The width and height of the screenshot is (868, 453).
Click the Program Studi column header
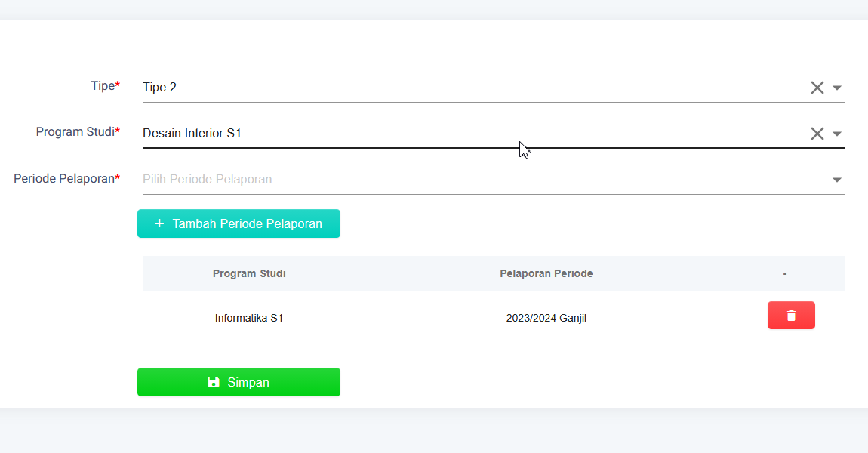[249, 273]
